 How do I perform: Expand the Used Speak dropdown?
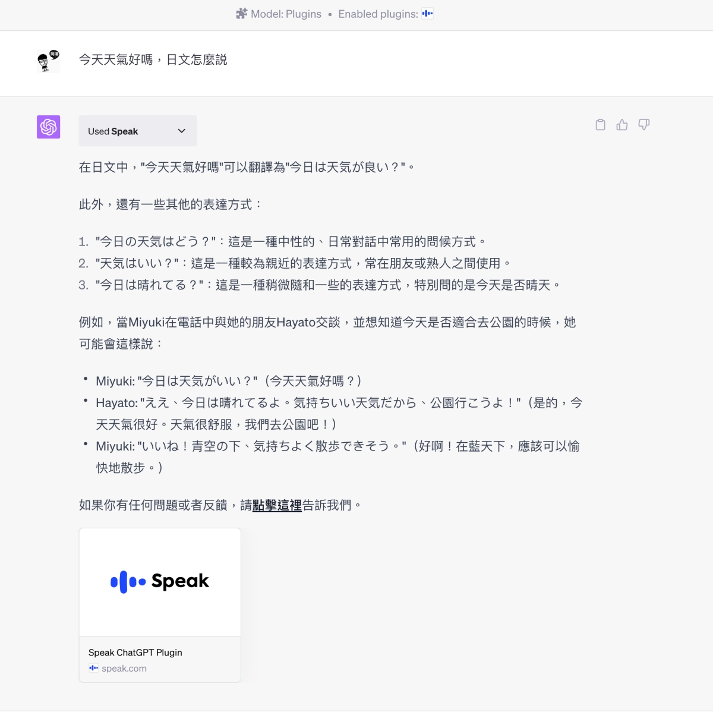pos(138,131)
